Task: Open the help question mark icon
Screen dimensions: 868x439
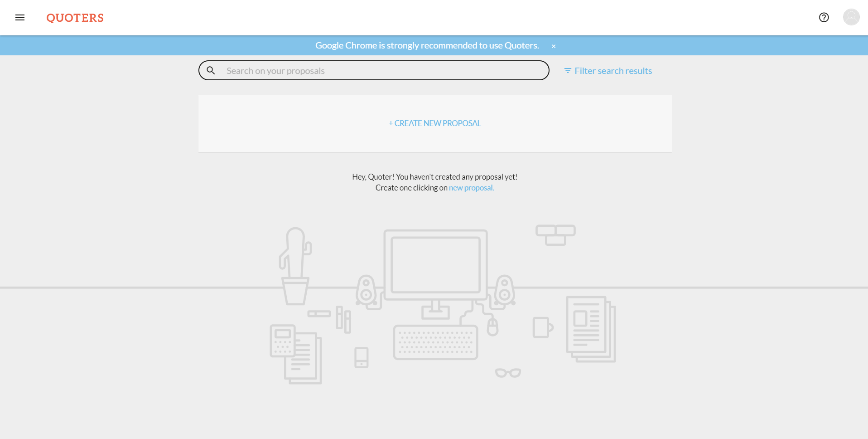Action: (824, 18)
